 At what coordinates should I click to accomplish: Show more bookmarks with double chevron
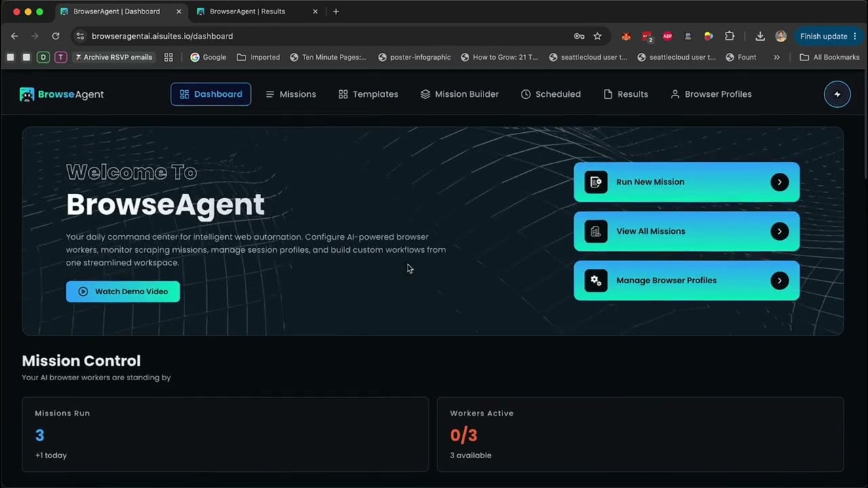click(x=776, y=57)
